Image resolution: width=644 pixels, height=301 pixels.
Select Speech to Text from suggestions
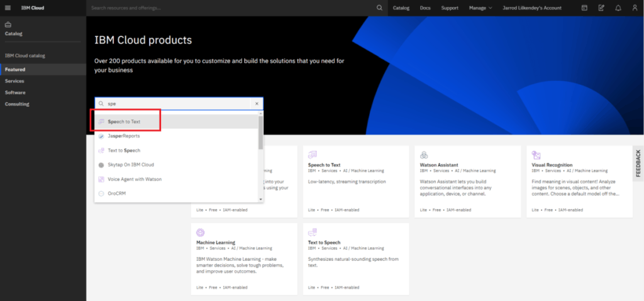[124, 121]
